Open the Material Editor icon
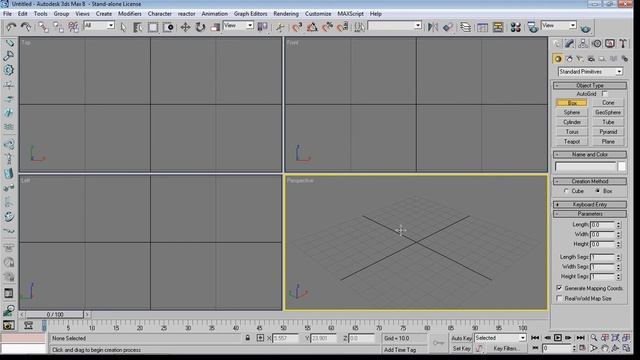The image size is (640, 360). pos(516,27)
